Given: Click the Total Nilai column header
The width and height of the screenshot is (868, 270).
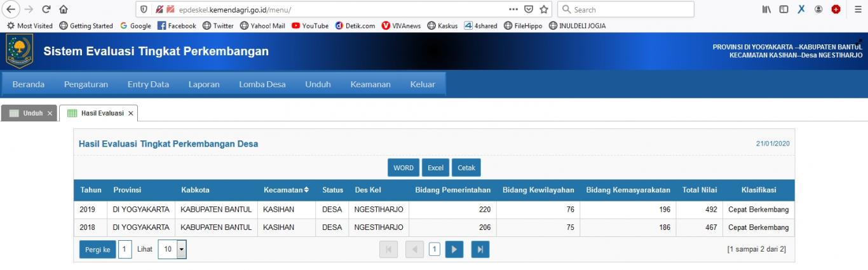Looking at the screenshot, I should click(700, 190).
